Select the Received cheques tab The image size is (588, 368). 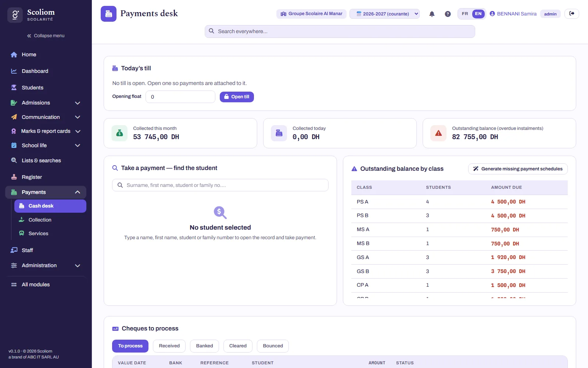[169, 346]
